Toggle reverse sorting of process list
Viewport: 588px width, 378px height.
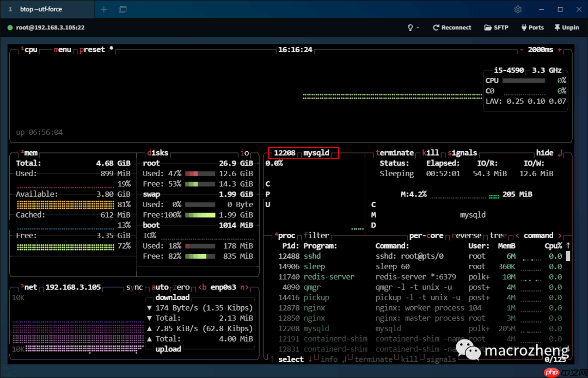click(467, 236)
